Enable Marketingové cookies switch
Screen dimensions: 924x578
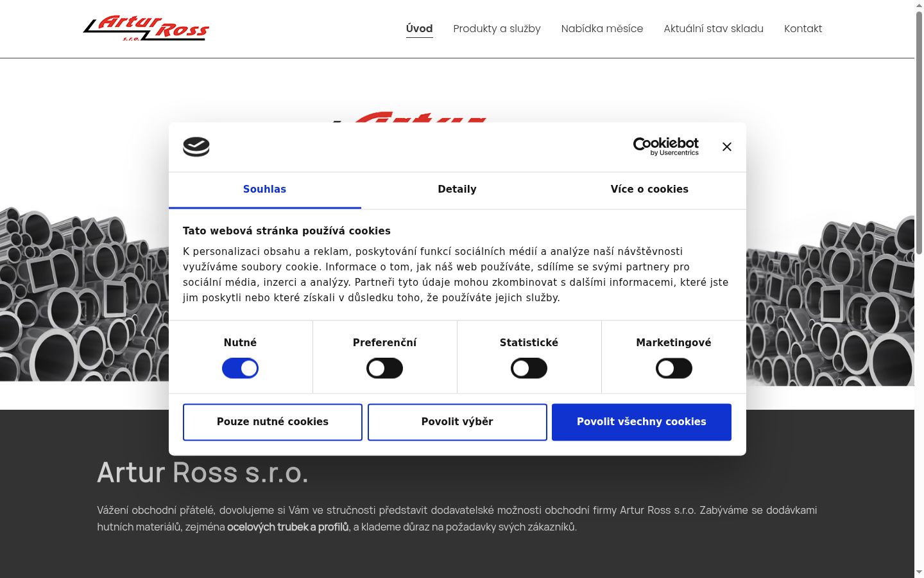[674, 369]
